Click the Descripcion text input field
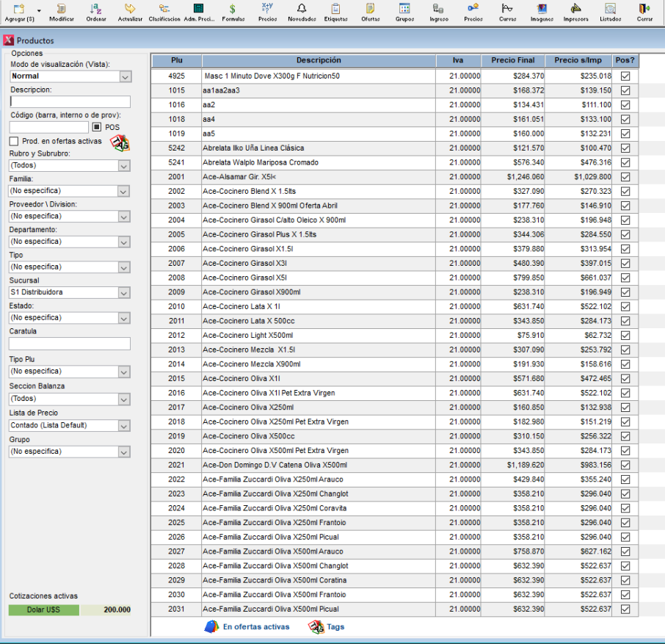The height and width of the screenshot is (644, 665). (70, 102)
